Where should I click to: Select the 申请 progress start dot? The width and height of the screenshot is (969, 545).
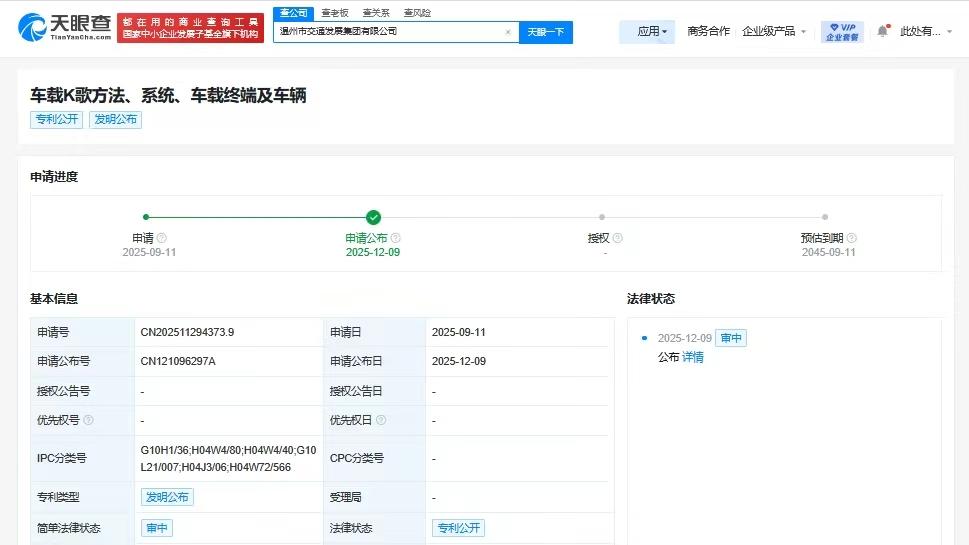(x=146, y=217)
